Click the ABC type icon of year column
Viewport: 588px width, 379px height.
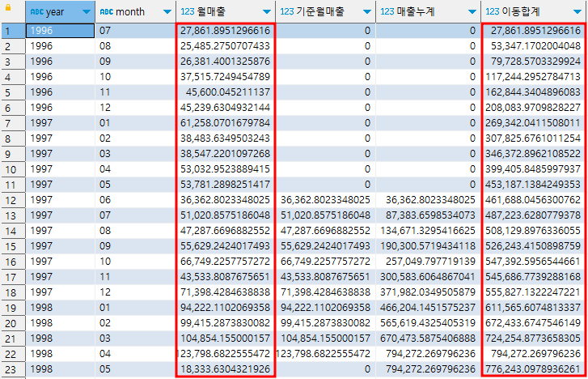[x=36, y=12]
